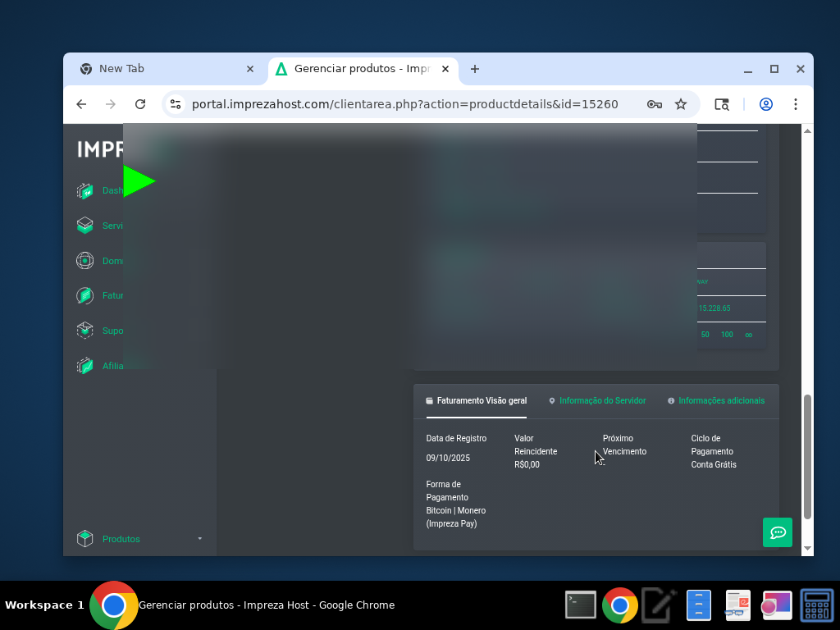
Task: Open the Dashboard sidebar icon
Action: pyautogui.click(x=84, y=190)
